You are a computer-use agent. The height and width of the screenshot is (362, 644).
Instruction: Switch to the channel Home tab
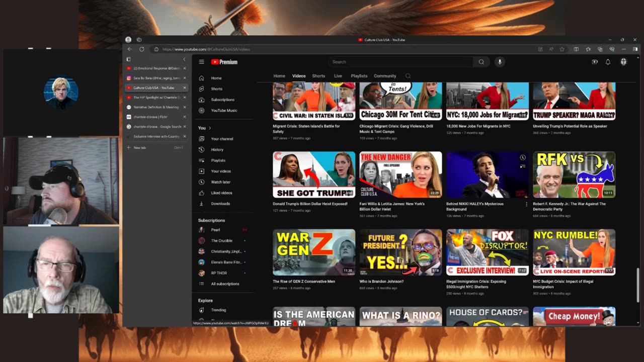[279, 76]
